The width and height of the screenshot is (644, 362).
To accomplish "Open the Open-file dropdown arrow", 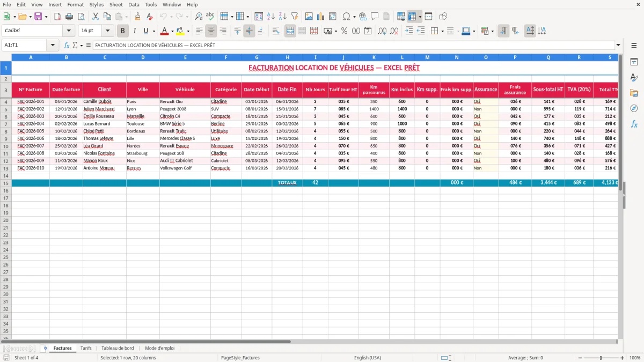I will [30, 17].
